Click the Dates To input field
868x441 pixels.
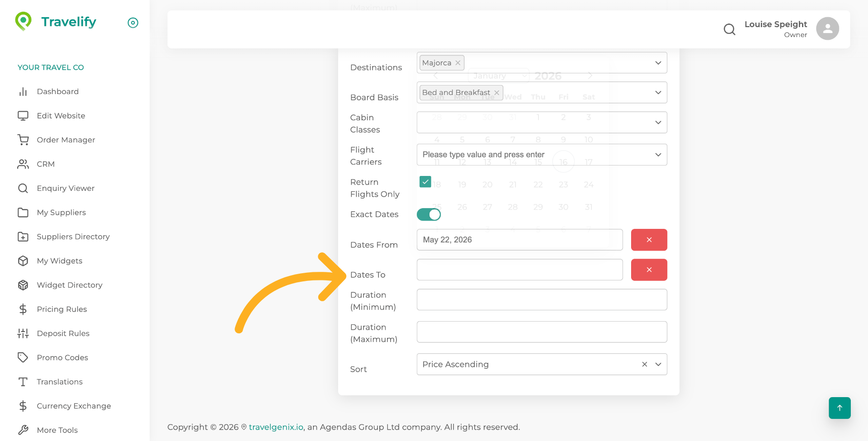pyautogui.click(x=519, y=270)
